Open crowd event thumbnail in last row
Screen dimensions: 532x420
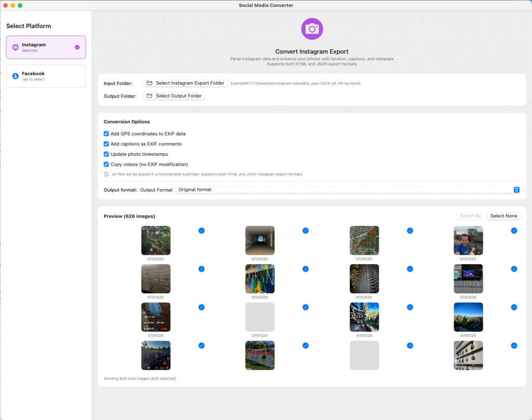coord(156,355)
